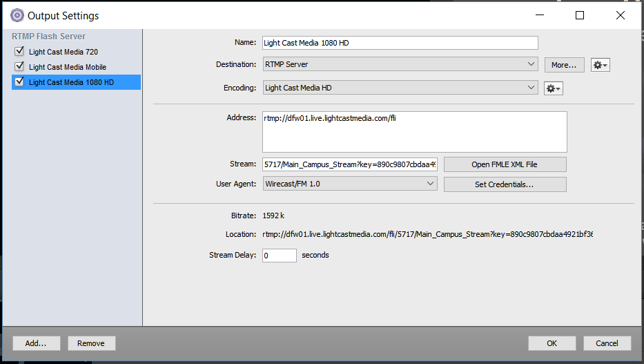Select the Light Cast Media 1080 HD row
Screen dimensions: 644x364
[x=77, y=82]
